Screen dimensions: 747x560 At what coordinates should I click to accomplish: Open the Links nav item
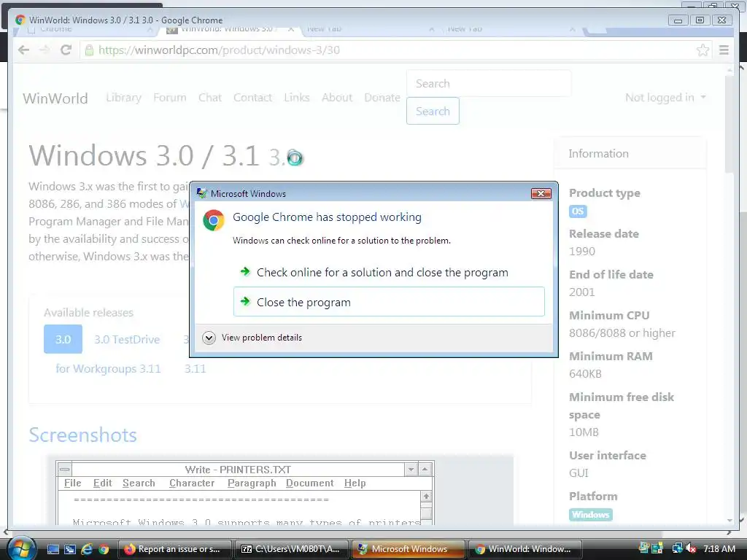pyautogui.click(x=297, y=98)
